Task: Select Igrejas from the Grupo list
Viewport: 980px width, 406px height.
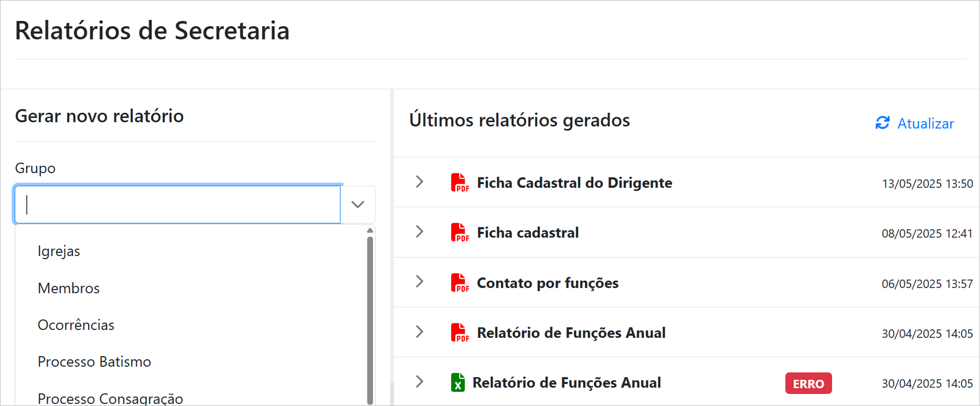Action: point(59,251)
